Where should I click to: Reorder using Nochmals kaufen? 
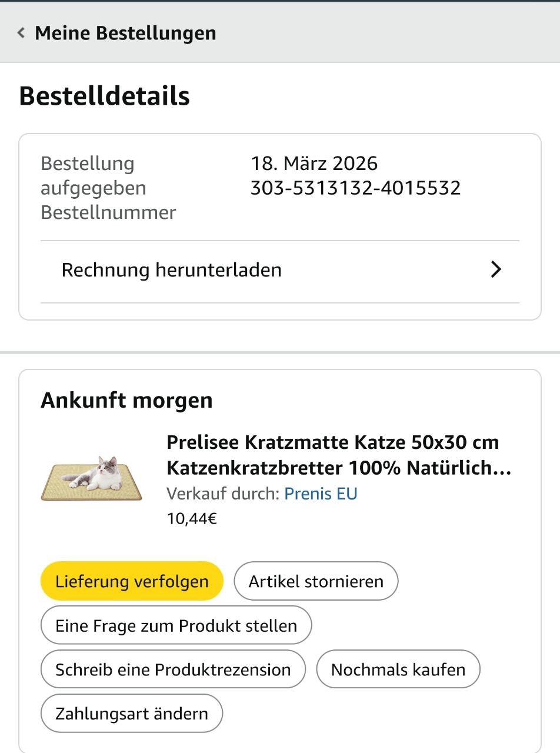tap(398, 669)
